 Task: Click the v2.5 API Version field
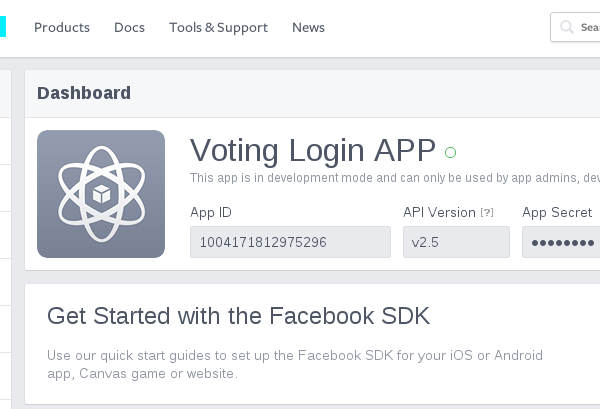(x=456, y=242)
